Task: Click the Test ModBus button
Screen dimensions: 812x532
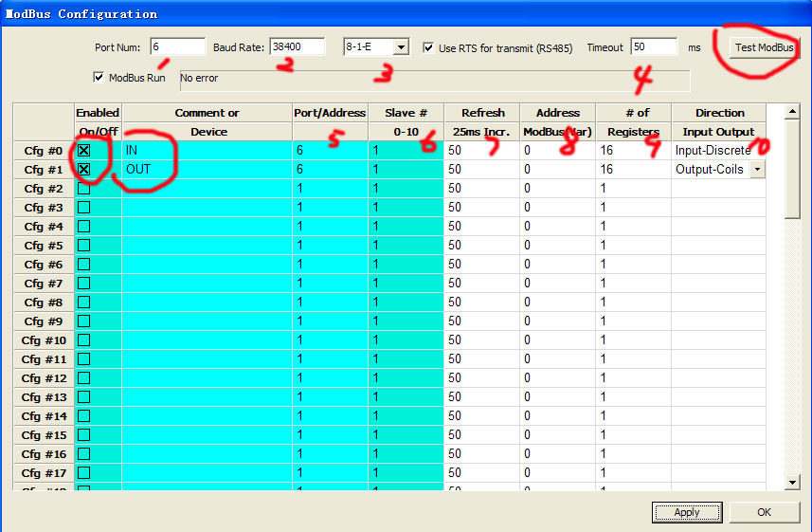Action: pos(764,47)
